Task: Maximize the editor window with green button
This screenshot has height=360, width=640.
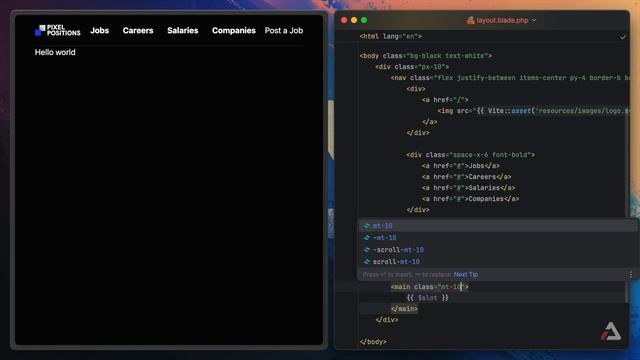Action: coord(364,20)
